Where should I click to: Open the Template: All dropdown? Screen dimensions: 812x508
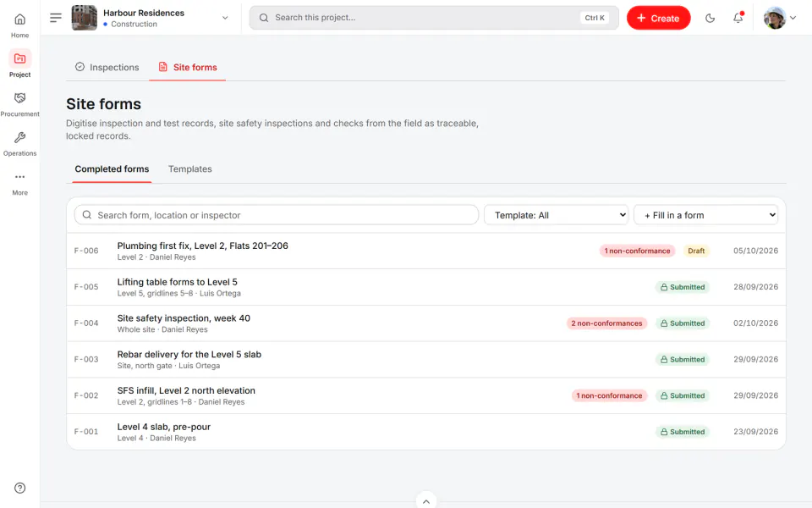[557, 214]
